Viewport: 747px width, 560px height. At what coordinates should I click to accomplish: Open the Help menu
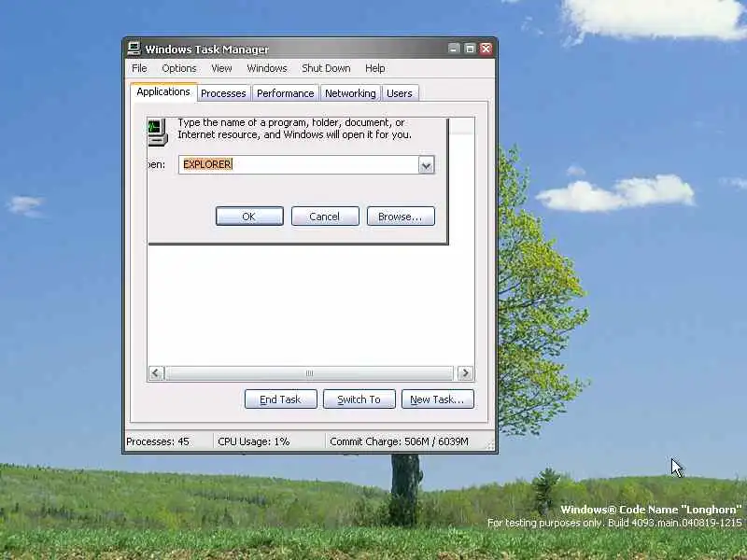click(x=375, y=68)
